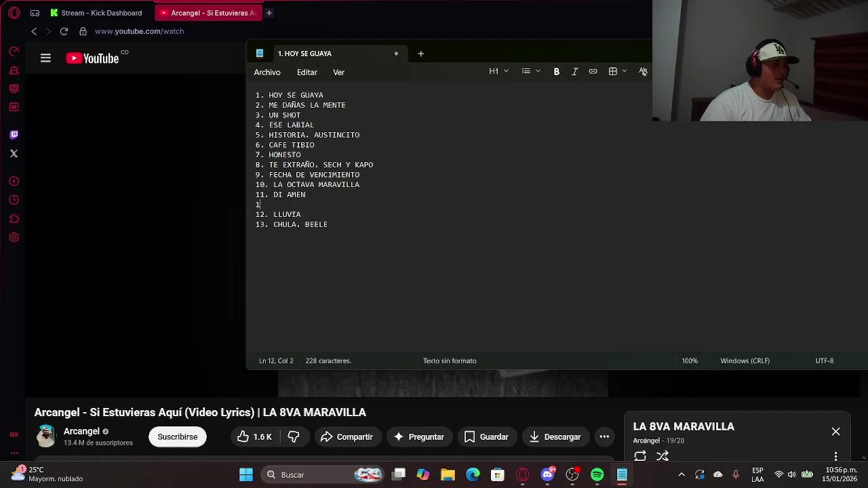The image size is (868, 488).
Task: Click the line '12. LLUVIA' in the text
Action: (x=278, y=214)
